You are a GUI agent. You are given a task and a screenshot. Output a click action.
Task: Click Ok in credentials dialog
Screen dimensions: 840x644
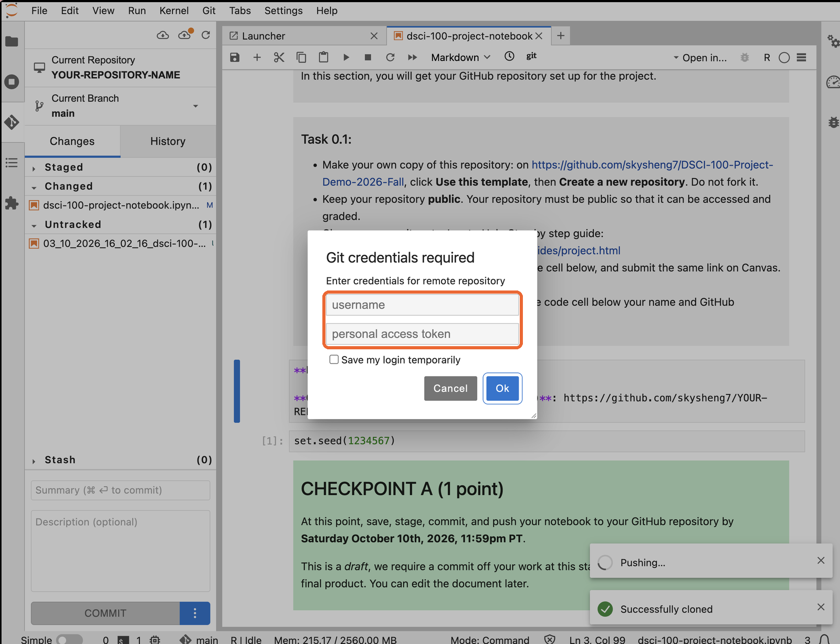point(502,388)
